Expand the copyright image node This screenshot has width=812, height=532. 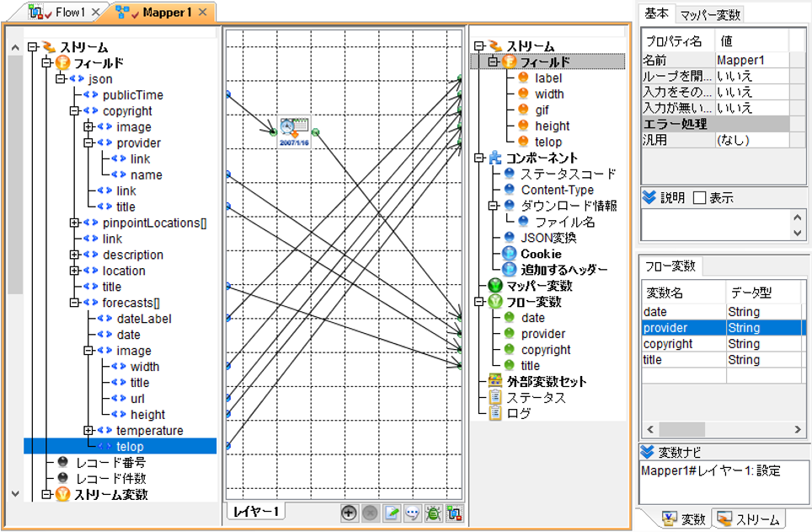coord(88,126)
